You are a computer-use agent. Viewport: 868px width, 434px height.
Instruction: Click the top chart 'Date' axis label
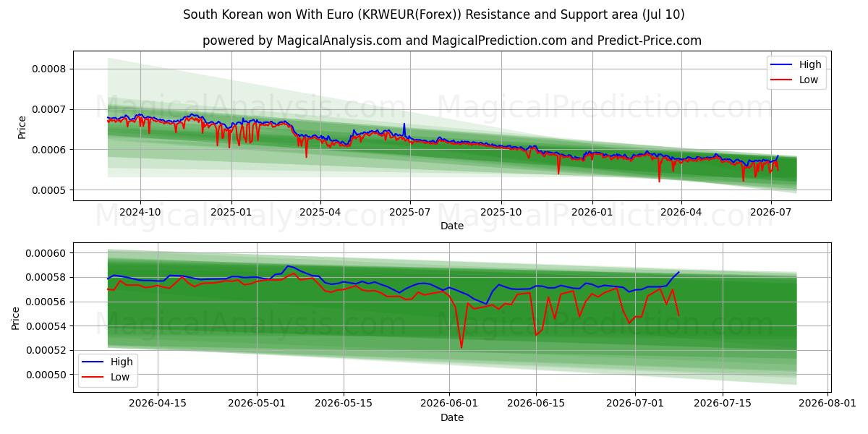[x=452, y=226]
